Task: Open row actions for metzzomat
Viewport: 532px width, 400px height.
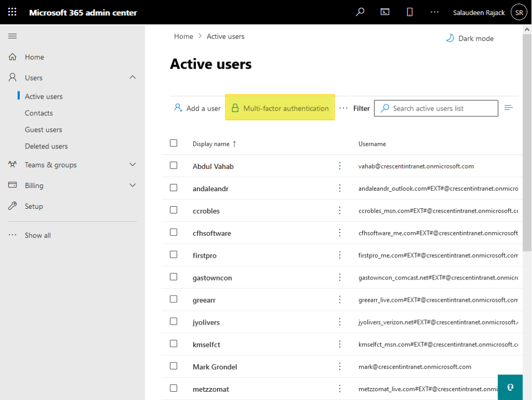Action: tap(340, 389)
